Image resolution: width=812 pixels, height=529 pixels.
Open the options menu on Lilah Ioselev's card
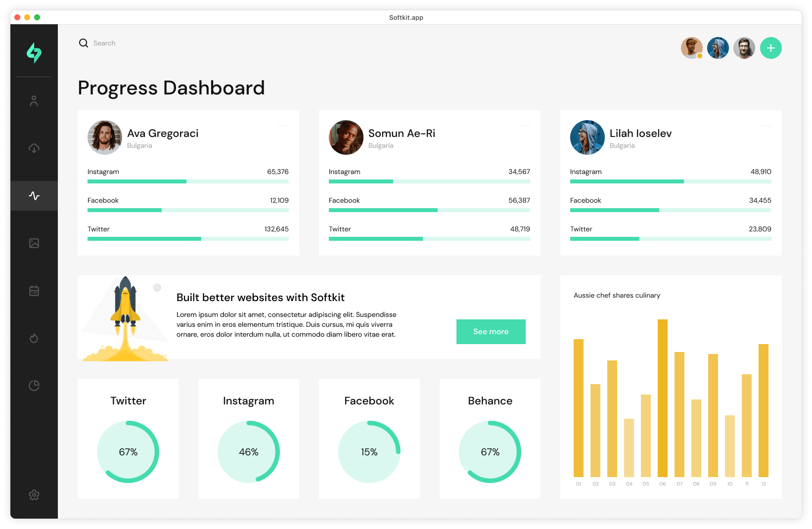(765, 126)
